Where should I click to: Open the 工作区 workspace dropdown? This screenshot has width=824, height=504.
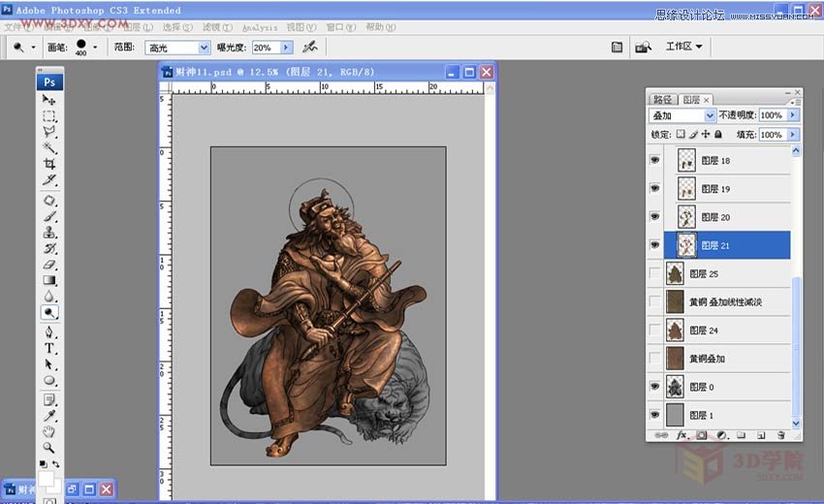click(684, 47)
